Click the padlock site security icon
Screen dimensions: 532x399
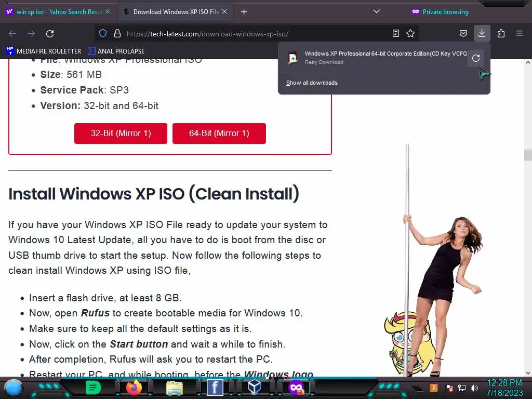pos(117,34)
